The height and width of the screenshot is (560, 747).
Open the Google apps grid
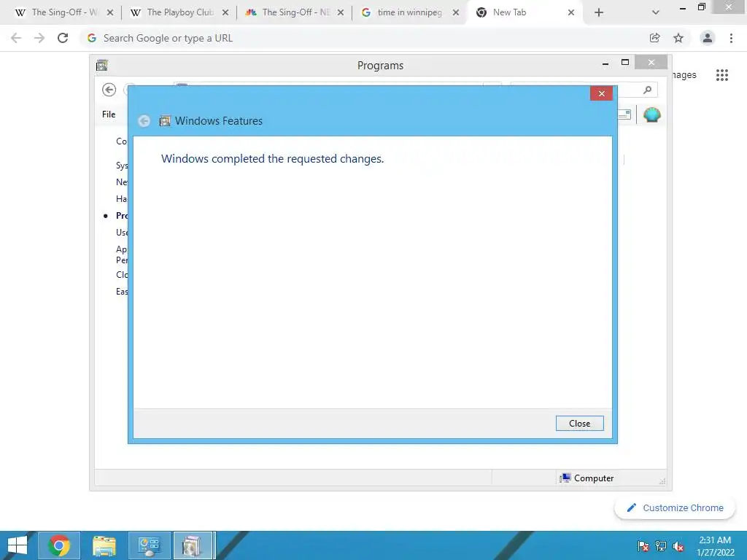[x=721, y=75]
